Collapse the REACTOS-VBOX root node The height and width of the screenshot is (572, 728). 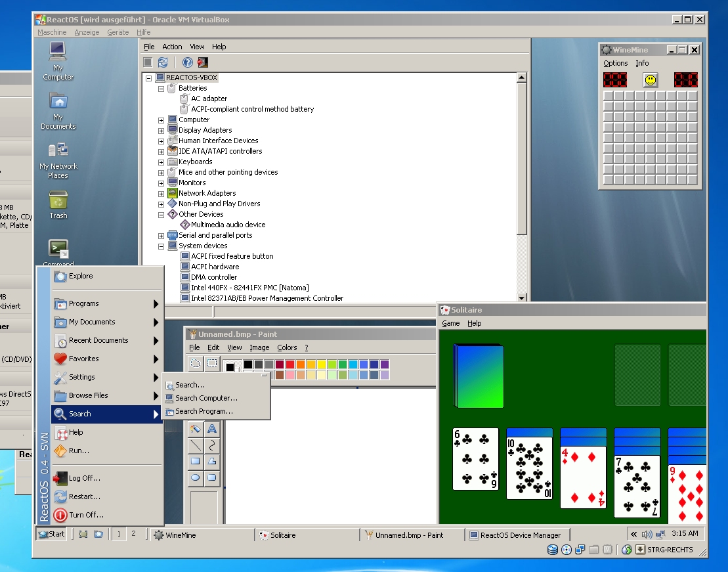(148, 78)
